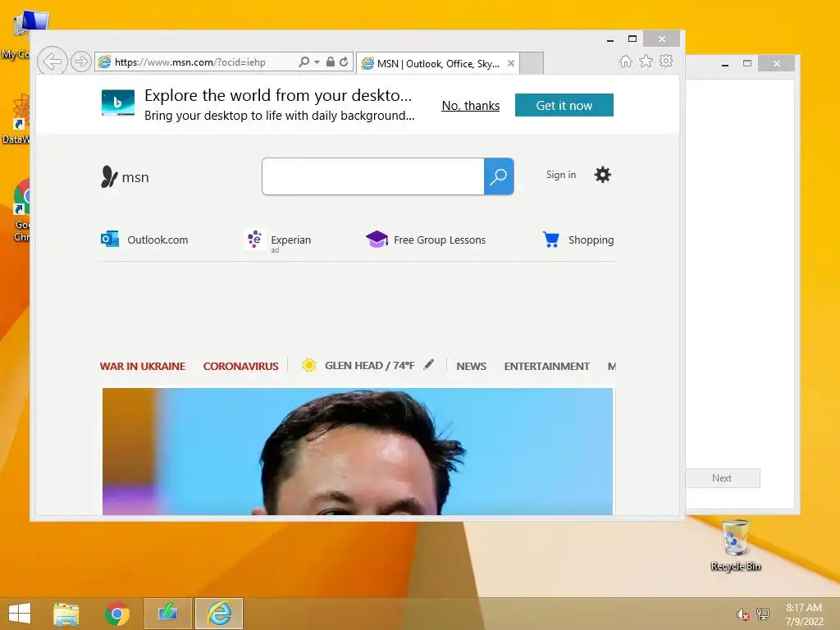This screenshot has width=840, height=630.
Task: Expand the address bar dropdown arrow
Action: click(x=317, y=62)
